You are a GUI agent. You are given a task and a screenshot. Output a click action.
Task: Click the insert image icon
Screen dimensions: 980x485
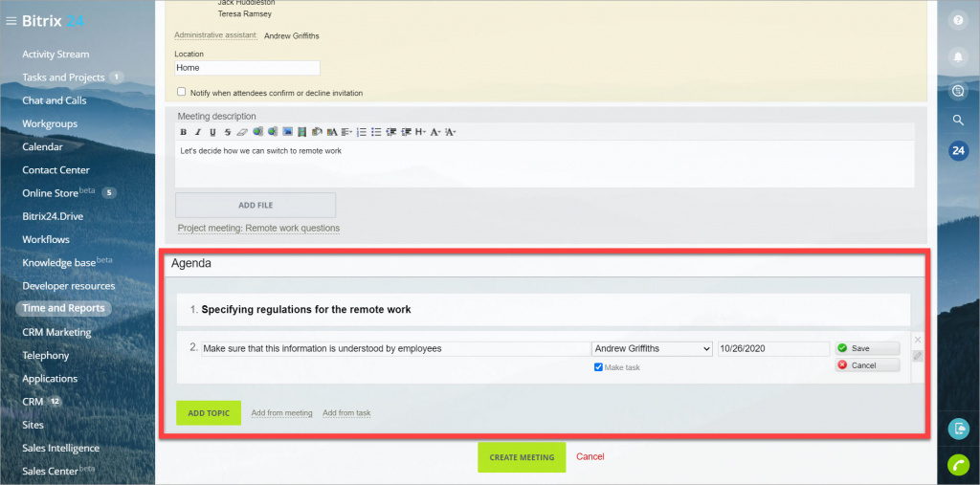click(287, 132)
